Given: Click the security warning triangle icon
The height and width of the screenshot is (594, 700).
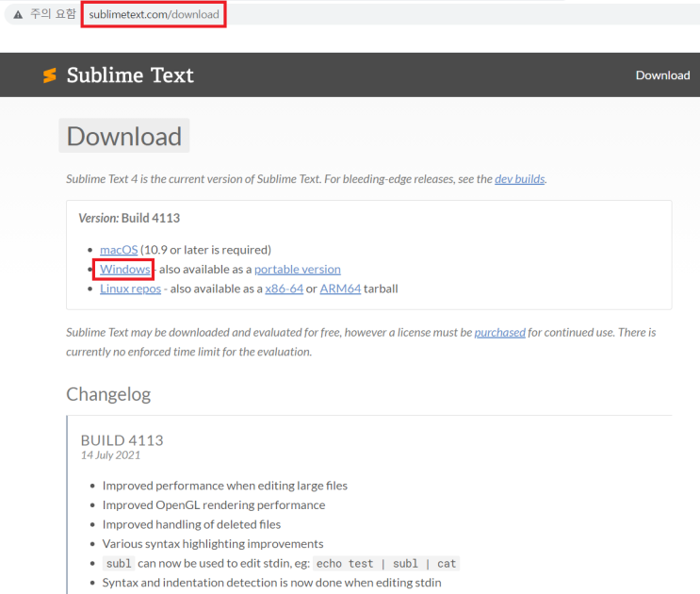Looking at the screenshot, I should tap(17, 15).
